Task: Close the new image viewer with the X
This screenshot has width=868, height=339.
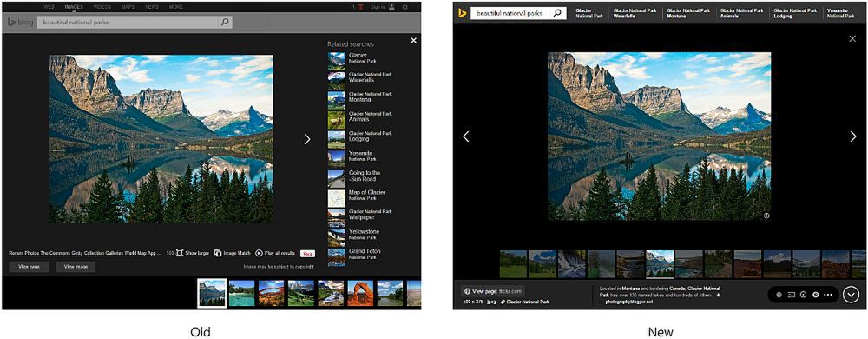Action: point(852,38)
